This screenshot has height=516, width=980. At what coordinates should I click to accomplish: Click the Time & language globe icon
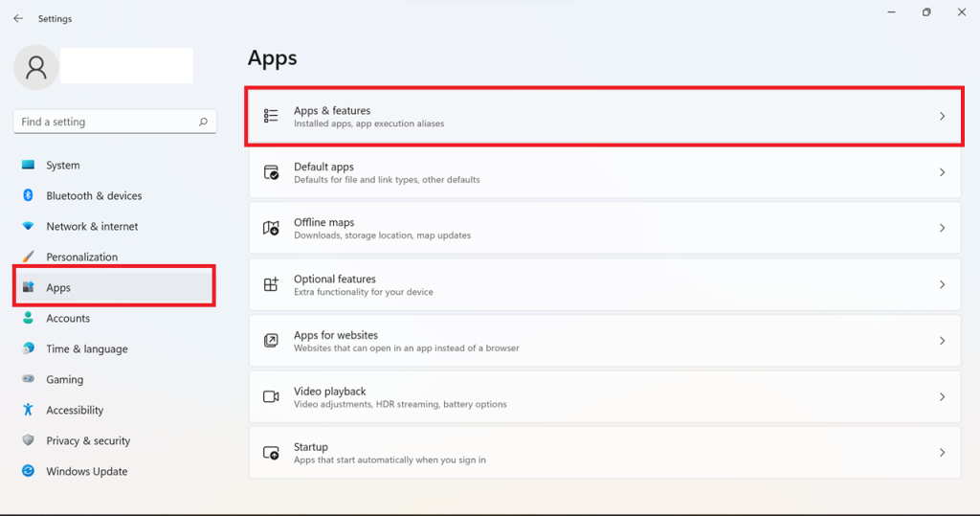28,348
